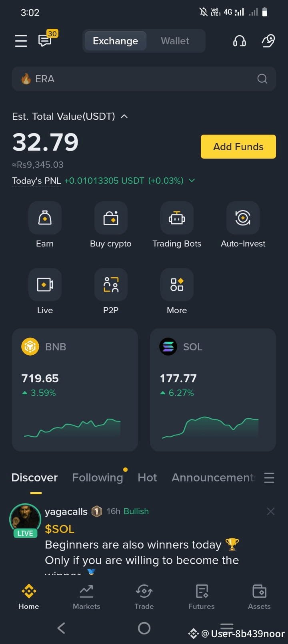Collapse the Est. Total Value chevron

(124, 116)
